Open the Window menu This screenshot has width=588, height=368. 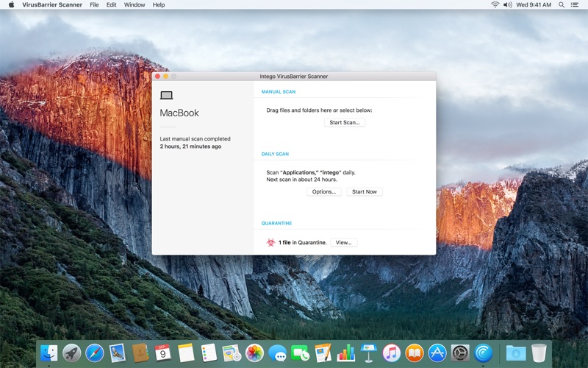pyautogui.click(x=135, y=4)
